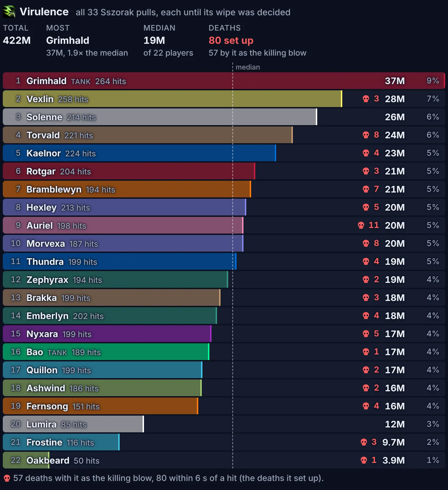Image resolution: width=448 pixels, height=490 pixels.
Task: Click Brakka's 18M damage value
Action: [395, 298]
